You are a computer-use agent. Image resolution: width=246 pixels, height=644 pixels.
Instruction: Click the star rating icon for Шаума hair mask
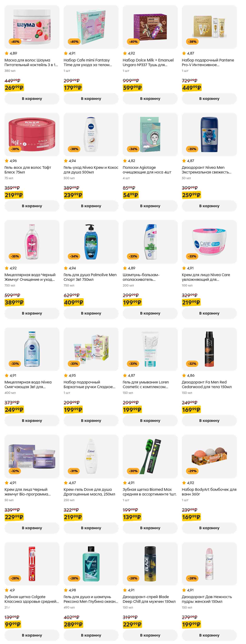pyautogui.click(x=7, y=53)
